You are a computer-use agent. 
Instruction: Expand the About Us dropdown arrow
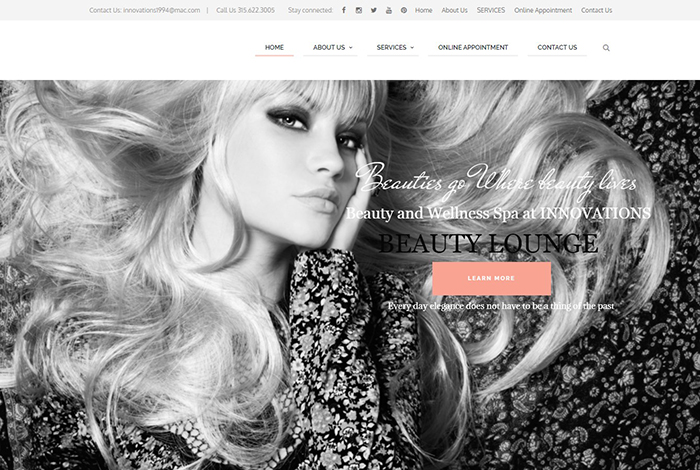(x=351, y=48)
